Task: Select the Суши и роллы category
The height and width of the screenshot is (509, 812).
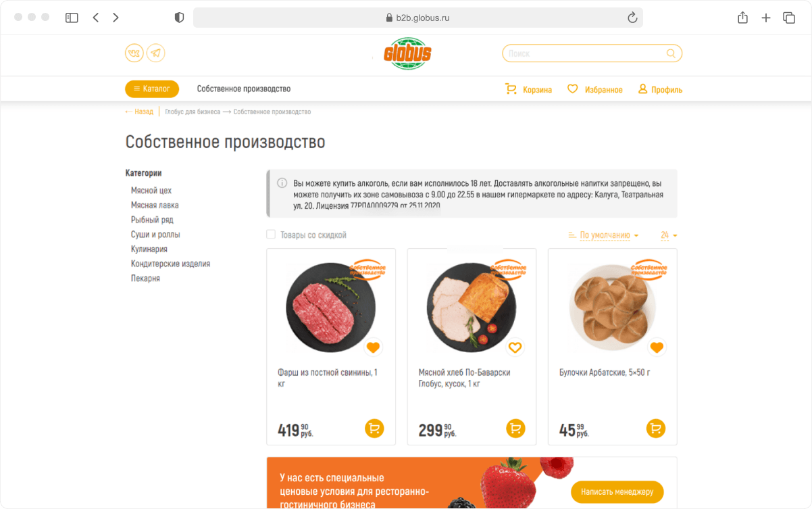Action: (x=155, y=235)
